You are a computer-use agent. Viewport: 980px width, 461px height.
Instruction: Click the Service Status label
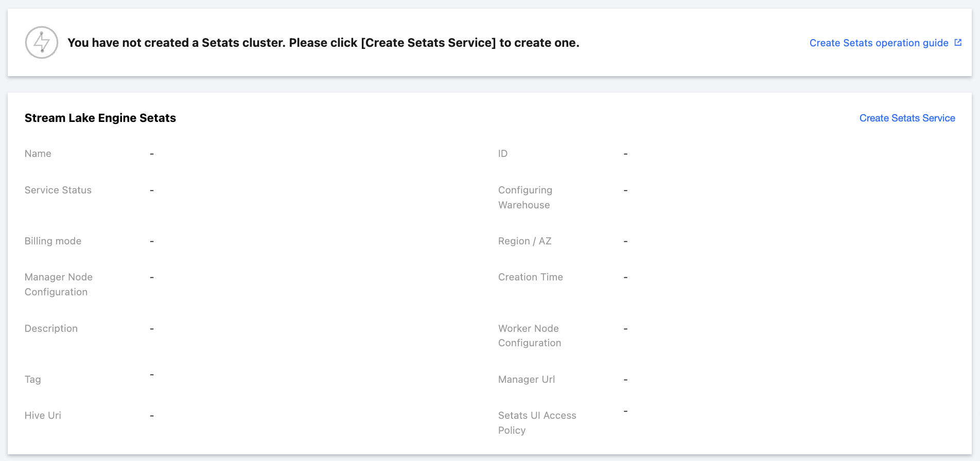click(x=58, y=190)
